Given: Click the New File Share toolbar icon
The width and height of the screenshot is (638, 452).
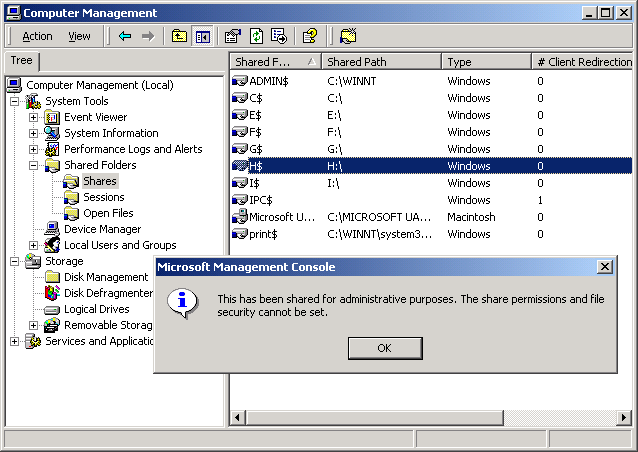Looking at the screenshot, I should coord(347,36).
